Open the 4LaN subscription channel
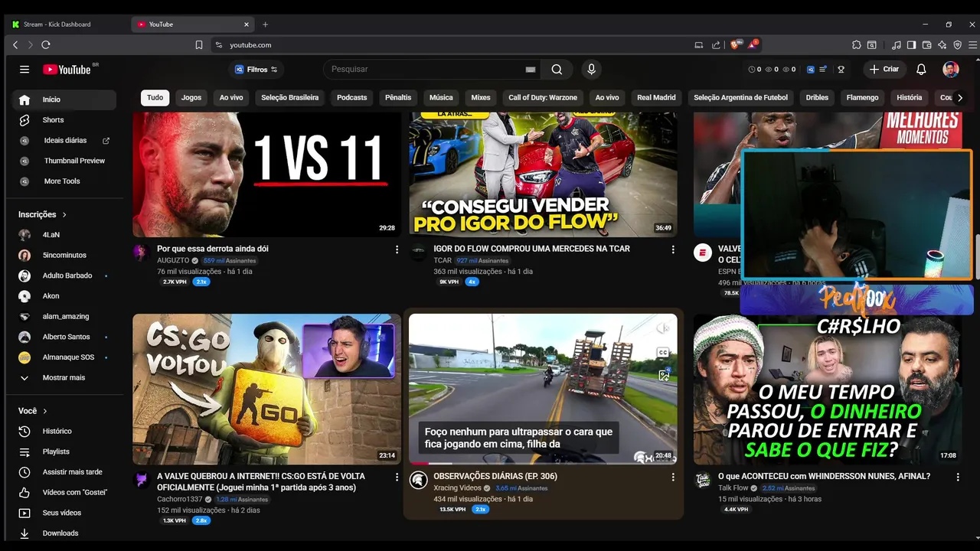 64,235
